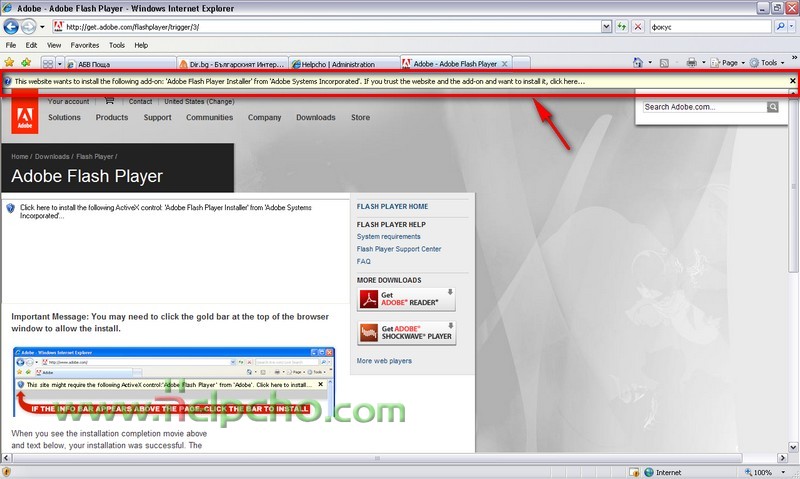Expand the address bar history dropdown
The image size is (800, 479).
[606, 27]
